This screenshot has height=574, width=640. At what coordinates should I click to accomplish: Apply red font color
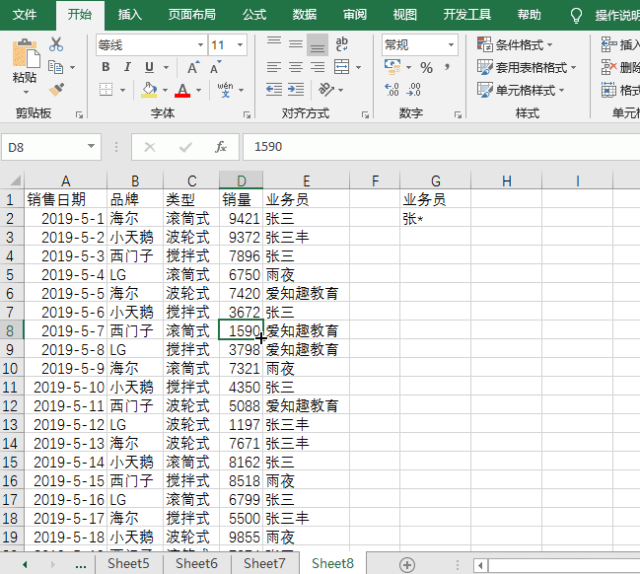(182, 90)
